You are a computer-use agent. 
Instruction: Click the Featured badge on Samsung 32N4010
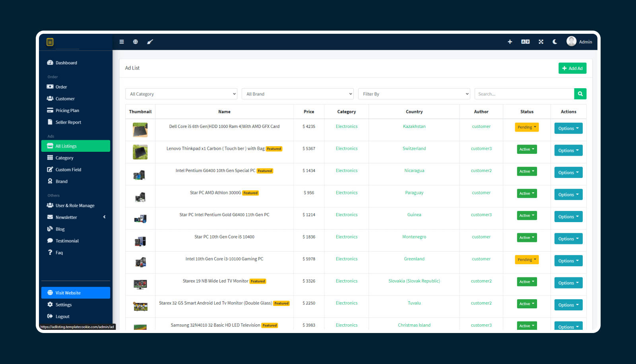pyautogui.click(x=270, y=325)
